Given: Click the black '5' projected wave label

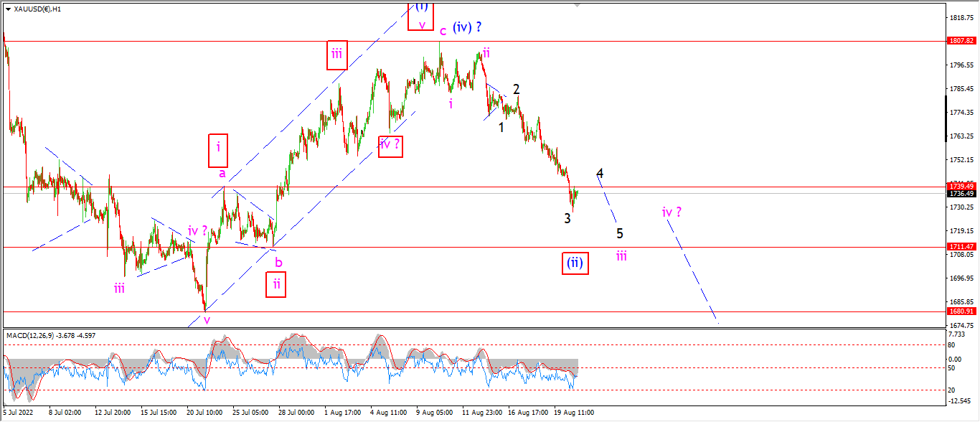Looking at the screenshot, I should [620, 233].
